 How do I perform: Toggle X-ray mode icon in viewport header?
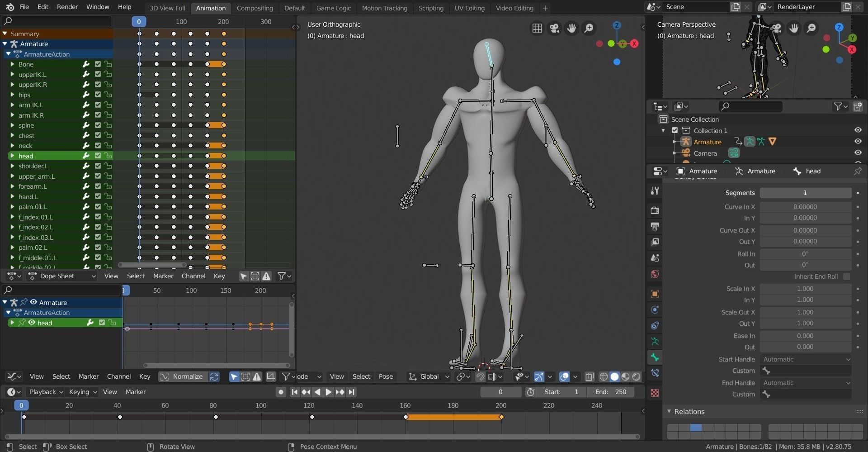tap(590, 376)
